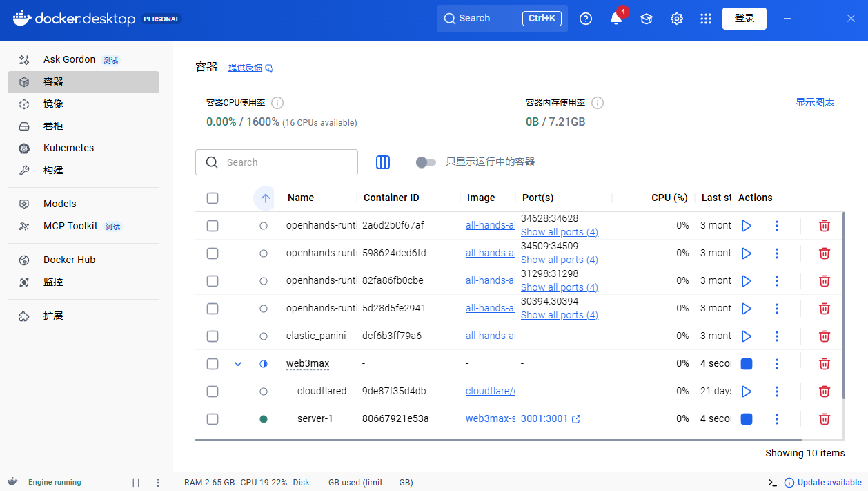The height and width of the screenshot is (491, 868).
Task: Click the 登录 sign-in button
Action: tap(744, 19)
